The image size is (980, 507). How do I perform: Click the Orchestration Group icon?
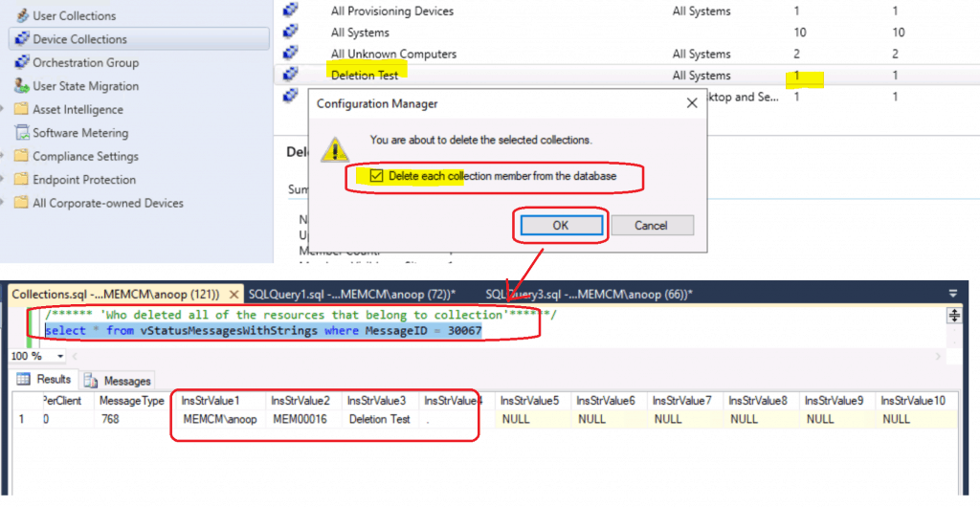[21, 63]
